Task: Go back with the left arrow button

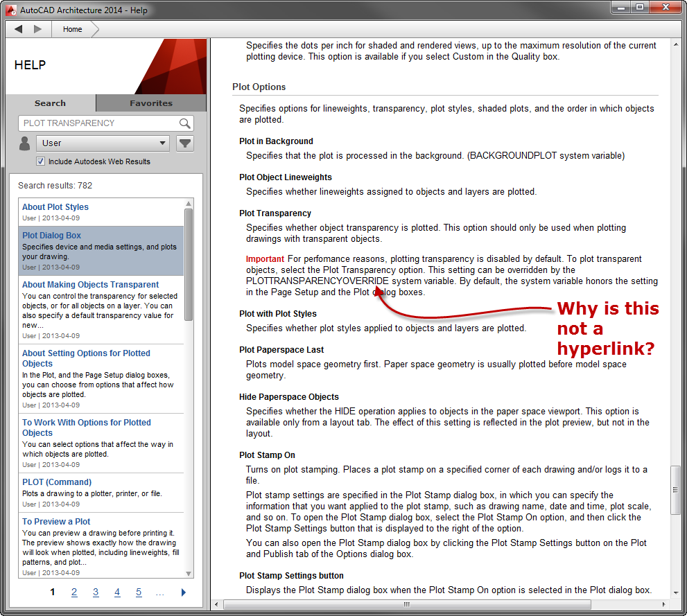Action: [x=19, y=29]
